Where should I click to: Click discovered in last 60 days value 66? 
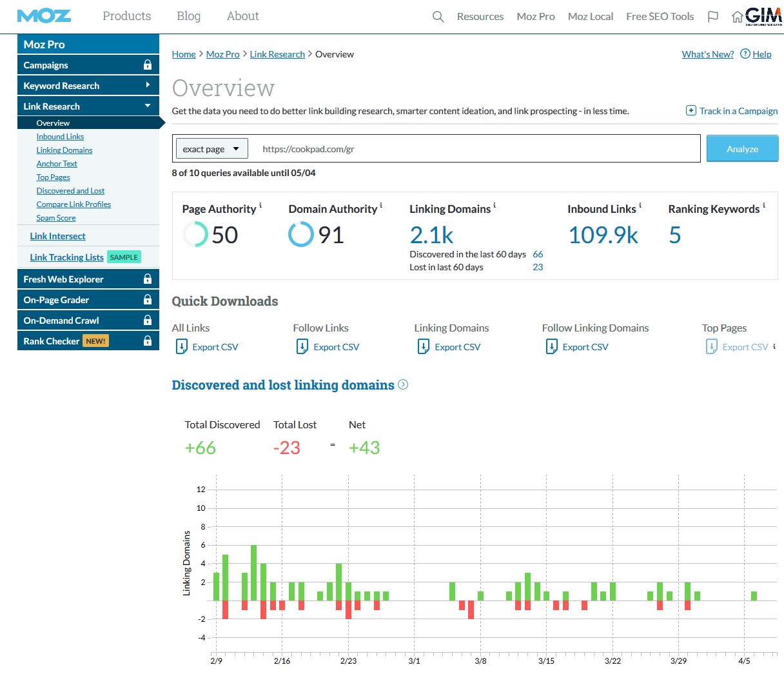[x=538, y=254]
